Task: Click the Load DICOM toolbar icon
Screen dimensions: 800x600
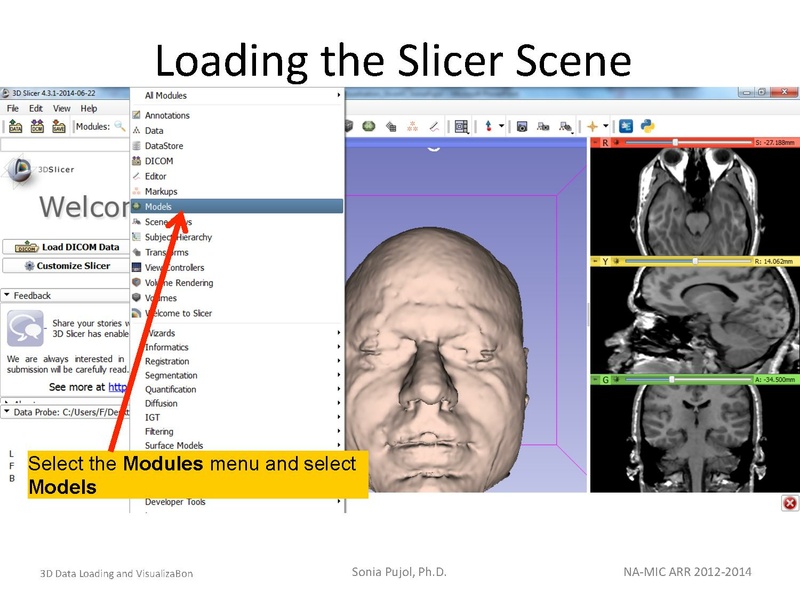Action: click(x=37, y=126)
